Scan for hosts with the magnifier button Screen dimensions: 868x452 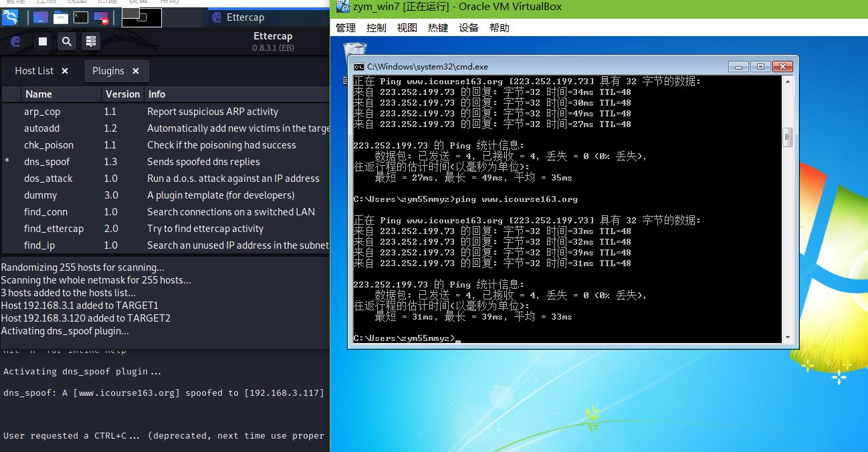[x=67, y=41]
